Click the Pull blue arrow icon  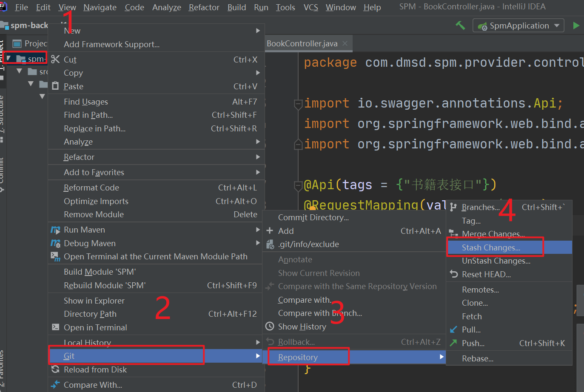(453, 330)
